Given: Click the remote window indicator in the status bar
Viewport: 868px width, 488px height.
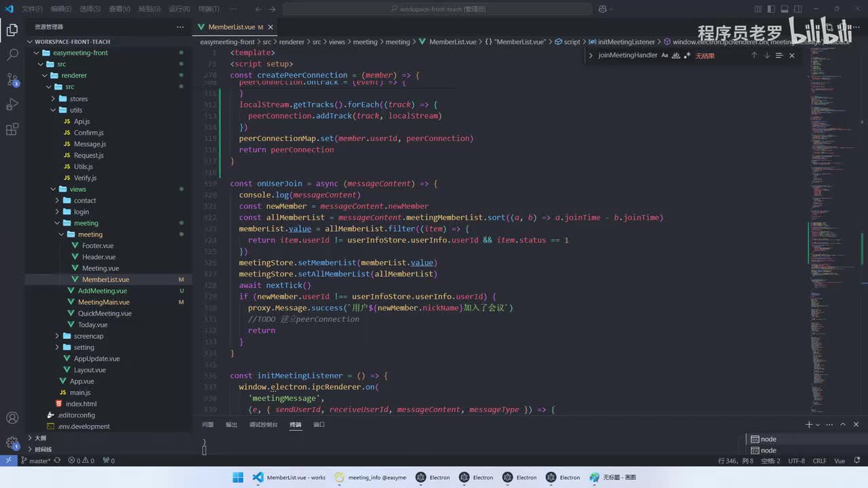Looking at the screenshot, I should point(8,461).
